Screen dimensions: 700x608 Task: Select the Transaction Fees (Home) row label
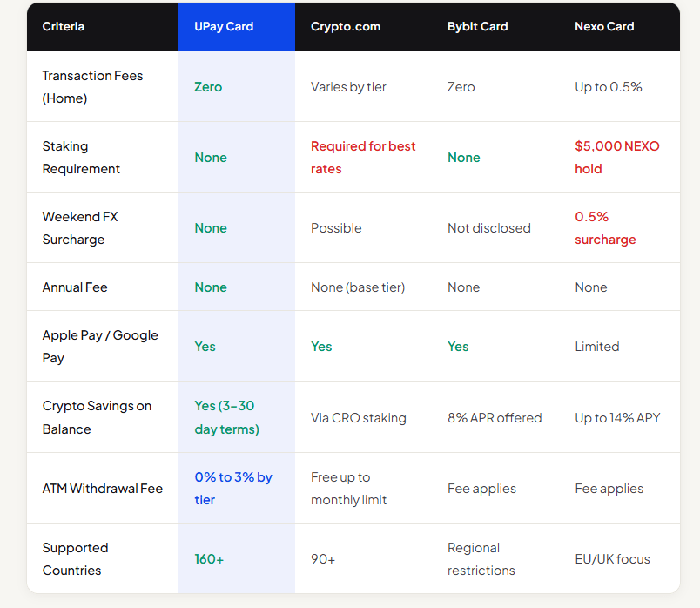[x=92, y=87]
